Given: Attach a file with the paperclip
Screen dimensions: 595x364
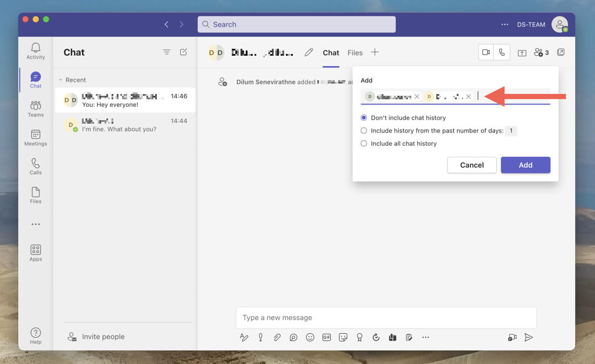Looking at the screenshot, I should click(277, 337).
